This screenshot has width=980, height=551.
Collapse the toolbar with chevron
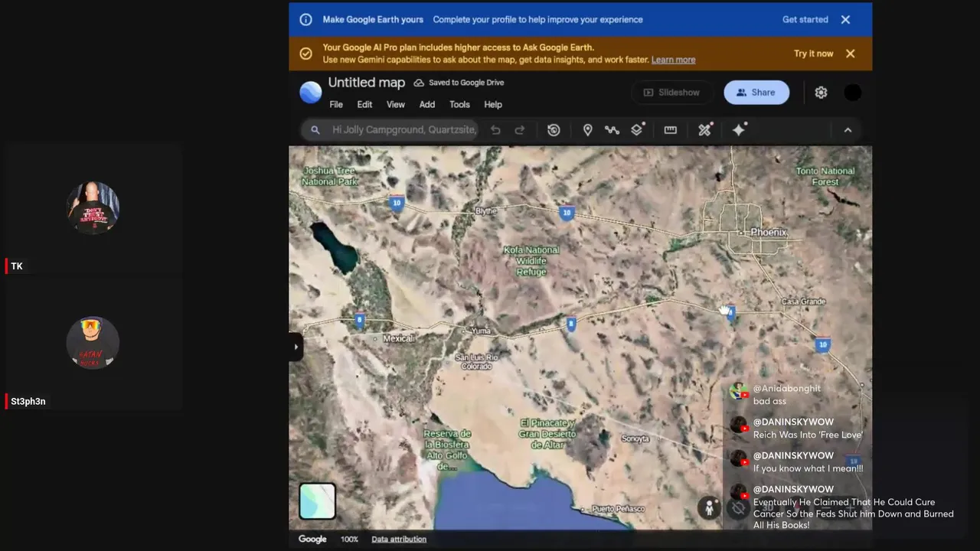click(x=848, y=130)
